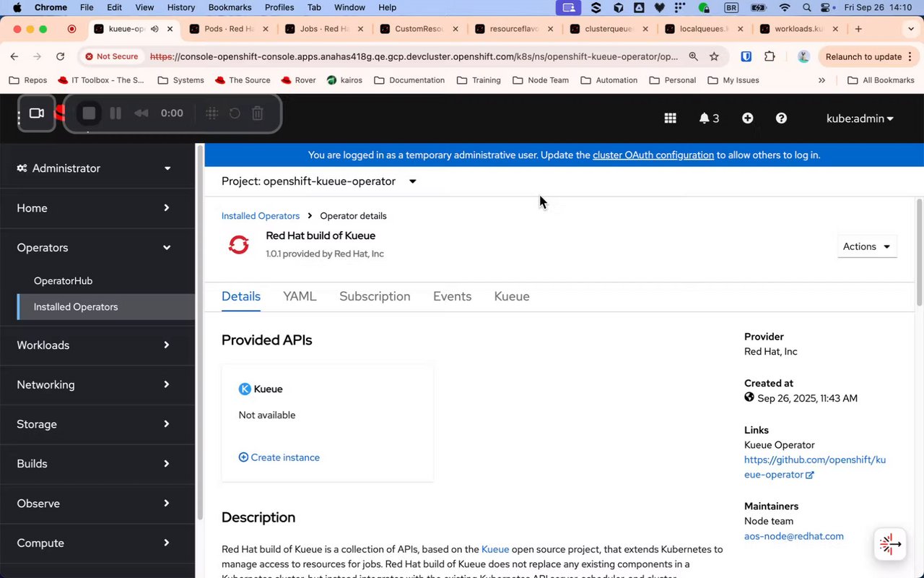Viewport: 924px width, 578px height.
Task: Open the Actions dropdown
Action: pos(867,246)
